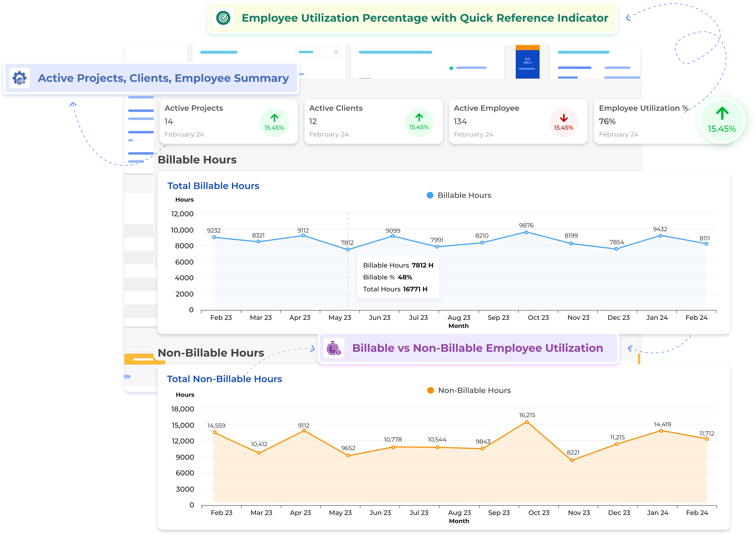Open the date picker input at top
Image resolution: width=756 pixels, height=535 pixels.
pos(318,52)
